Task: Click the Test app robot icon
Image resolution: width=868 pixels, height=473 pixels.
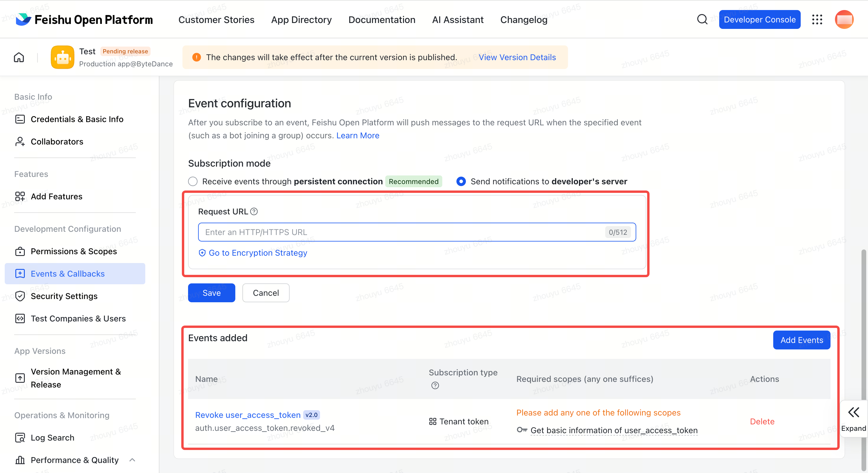Action: 62,57
